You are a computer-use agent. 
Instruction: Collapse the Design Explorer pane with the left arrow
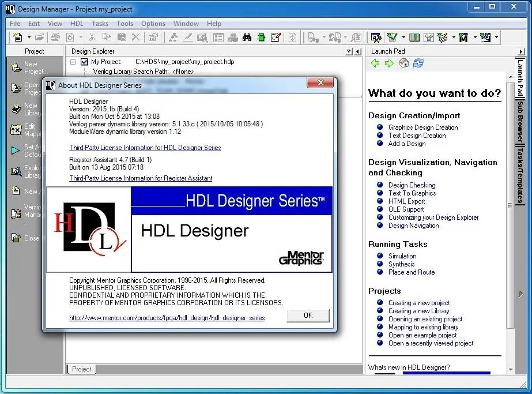[358, 51]
